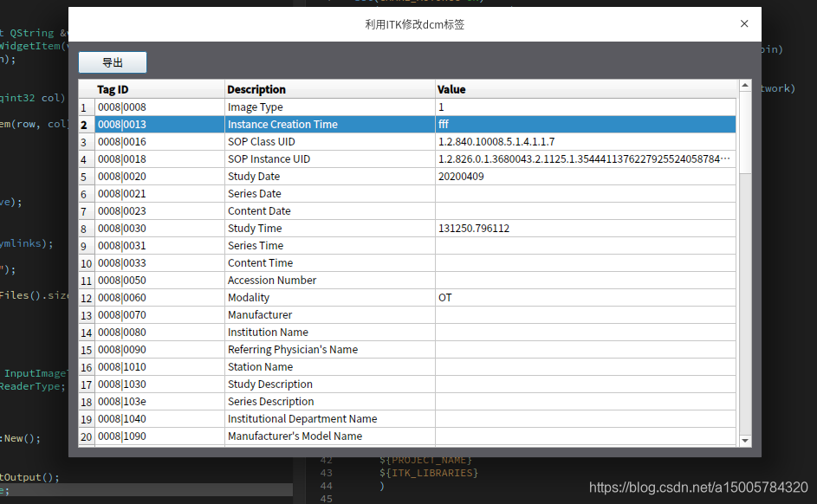Select the SOP Instance UID description cell
817x504 pixels.
pyautogui.click(x=330, y=158)
